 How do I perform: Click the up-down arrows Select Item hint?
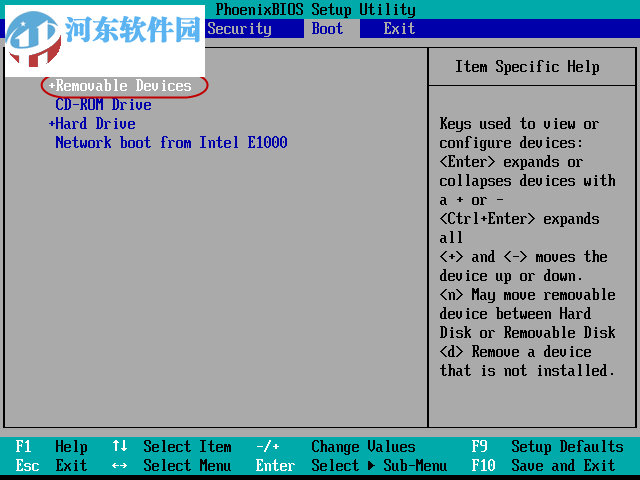(172, 447)
